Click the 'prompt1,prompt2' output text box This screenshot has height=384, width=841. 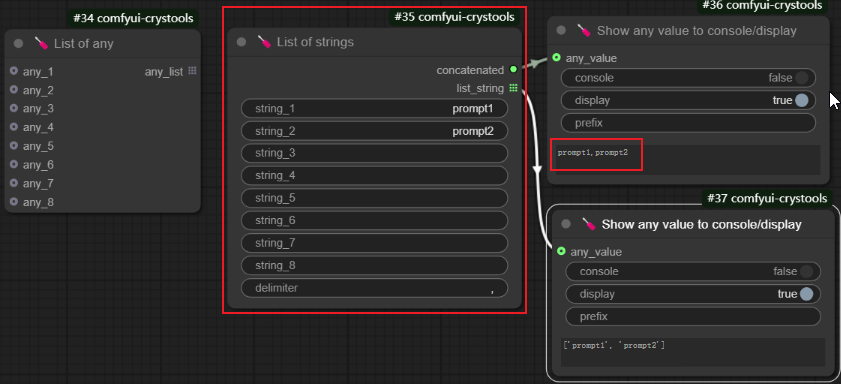click(688, 159)
